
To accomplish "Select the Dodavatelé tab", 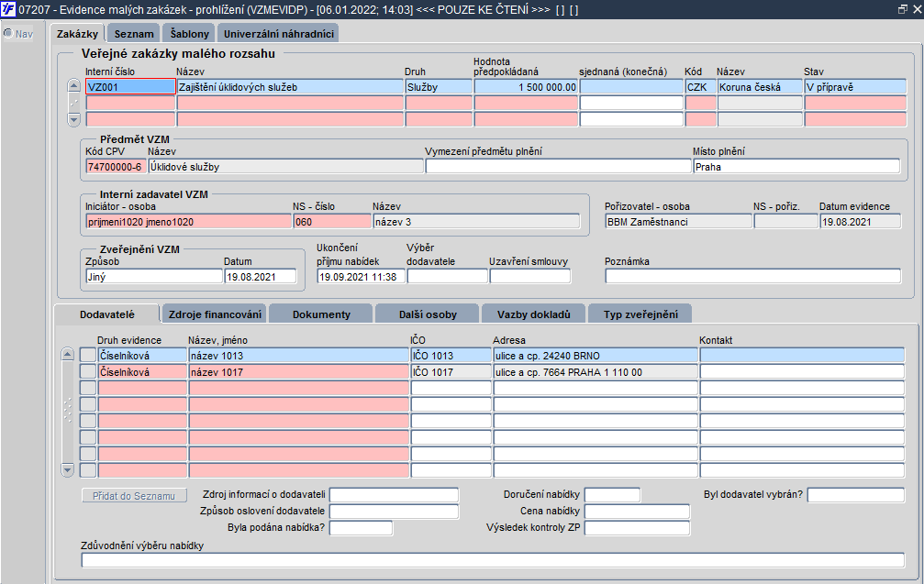I will [x=106, y=314].
